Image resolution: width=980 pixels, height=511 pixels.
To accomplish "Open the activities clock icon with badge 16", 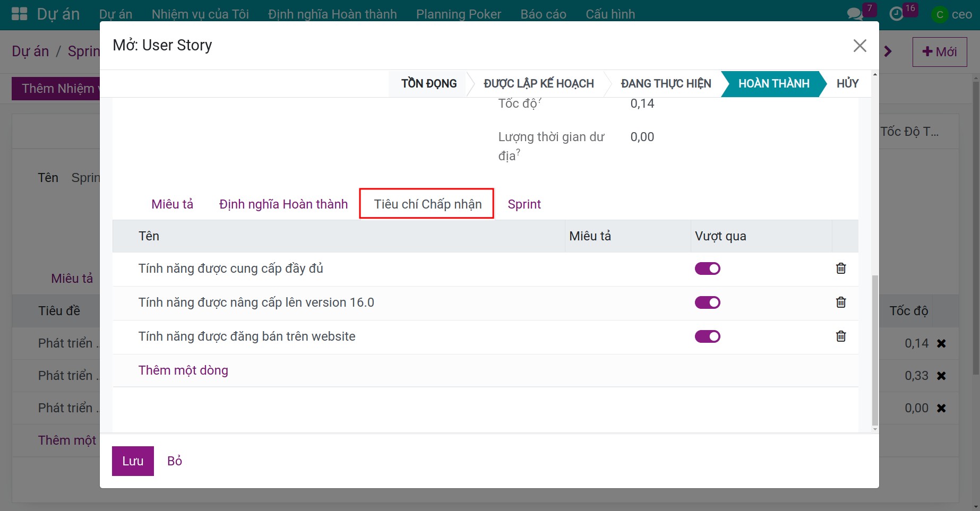I will 897,14.
